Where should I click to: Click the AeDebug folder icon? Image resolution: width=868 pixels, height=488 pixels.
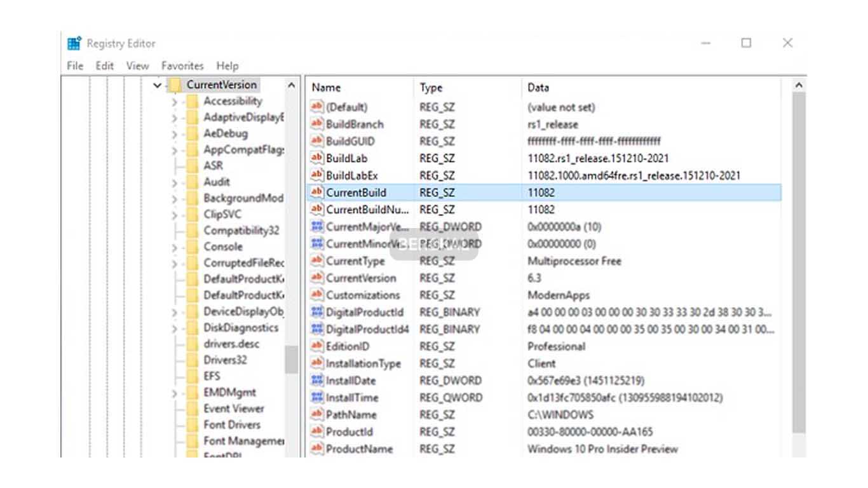[x=193, y=133]
